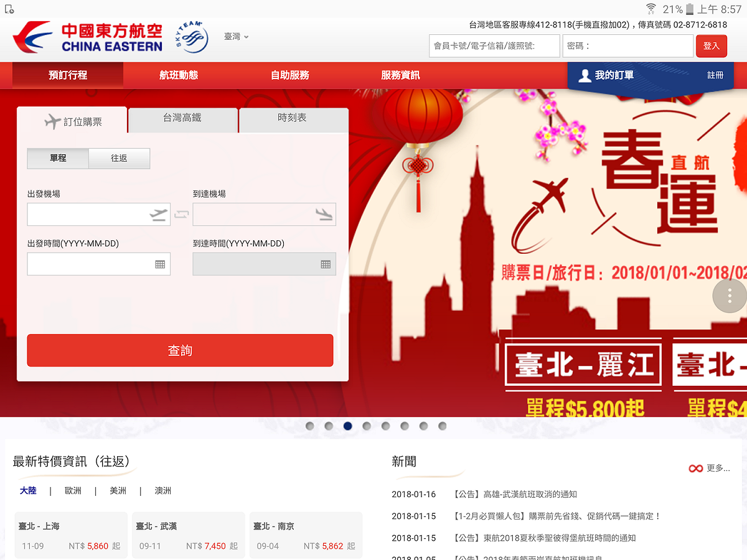Click the WiFi status icon

(651, 9)
